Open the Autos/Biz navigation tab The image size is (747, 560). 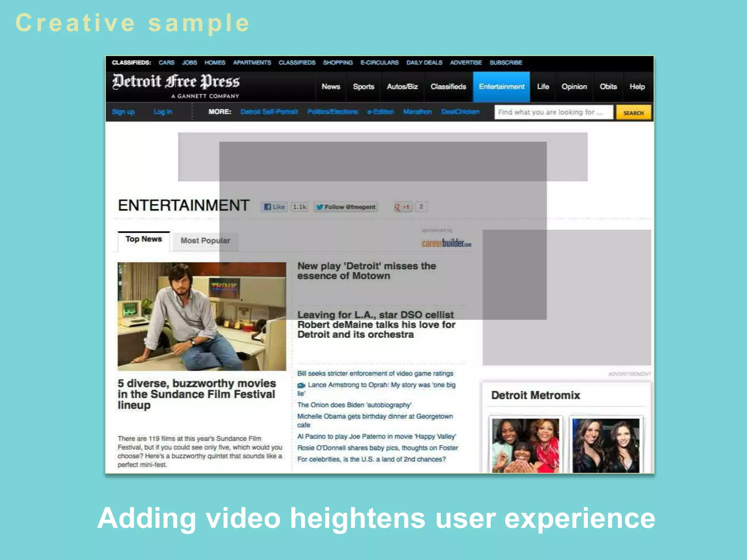click(402, 87)
